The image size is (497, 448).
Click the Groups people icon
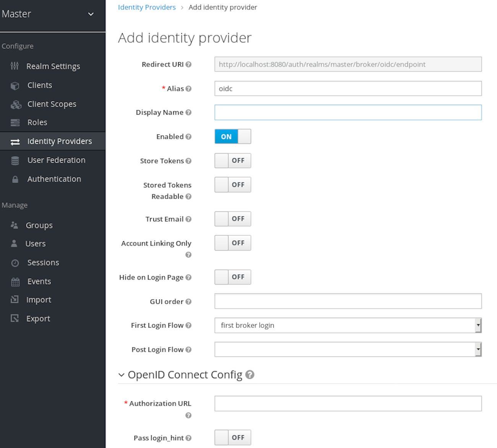(x=15, y=225)
